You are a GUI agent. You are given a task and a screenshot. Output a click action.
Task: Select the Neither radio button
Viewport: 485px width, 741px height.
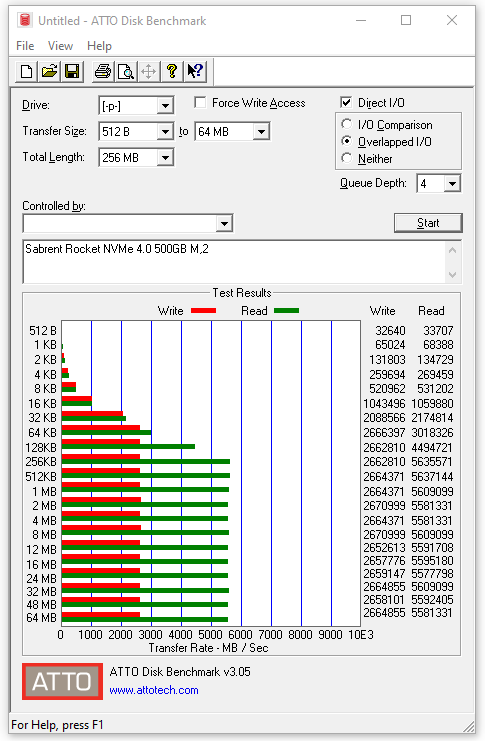(346, 158)
